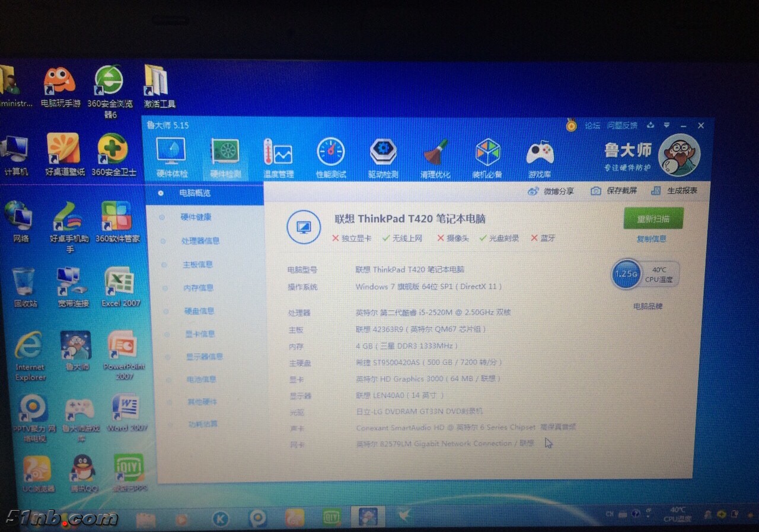Click 生成报表 to generate report

click(x=674, y=191)
